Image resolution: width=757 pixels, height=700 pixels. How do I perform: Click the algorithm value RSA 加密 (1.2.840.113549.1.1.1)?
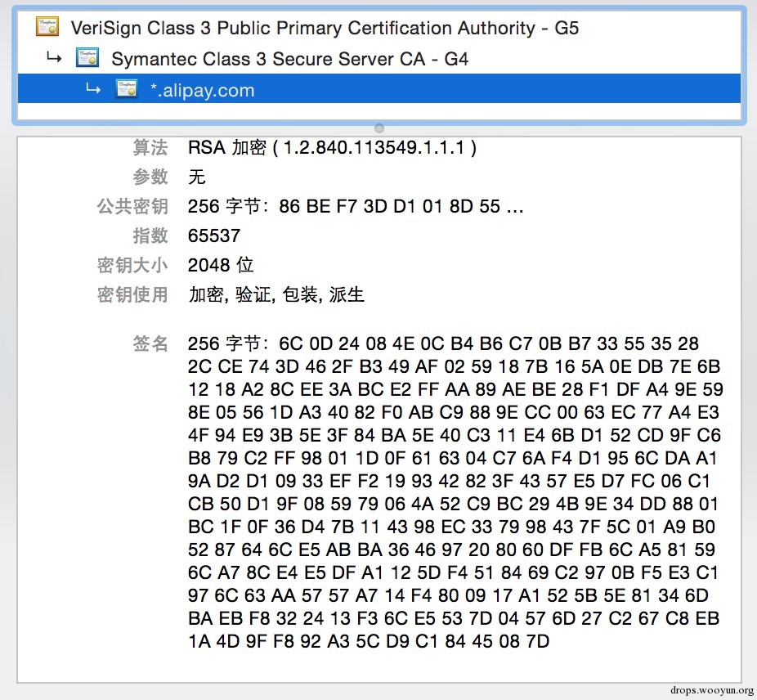pos(332,147)
